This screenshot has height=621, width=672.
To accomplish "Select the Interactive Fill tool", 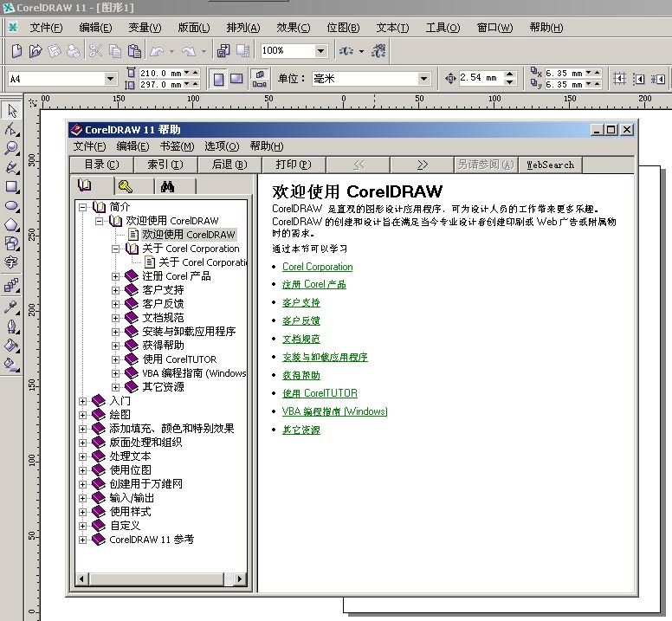I will coord(11,365).
